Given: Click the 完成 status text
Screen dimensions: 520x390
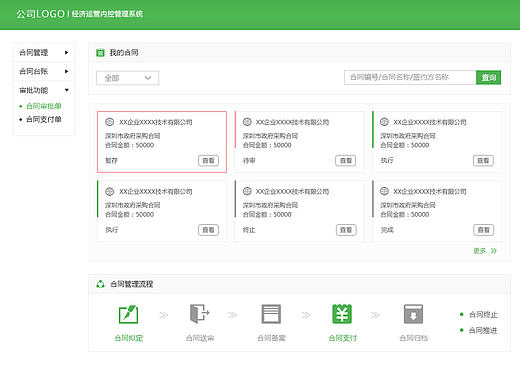Looking at the screenshot, I should pos(387,230).
